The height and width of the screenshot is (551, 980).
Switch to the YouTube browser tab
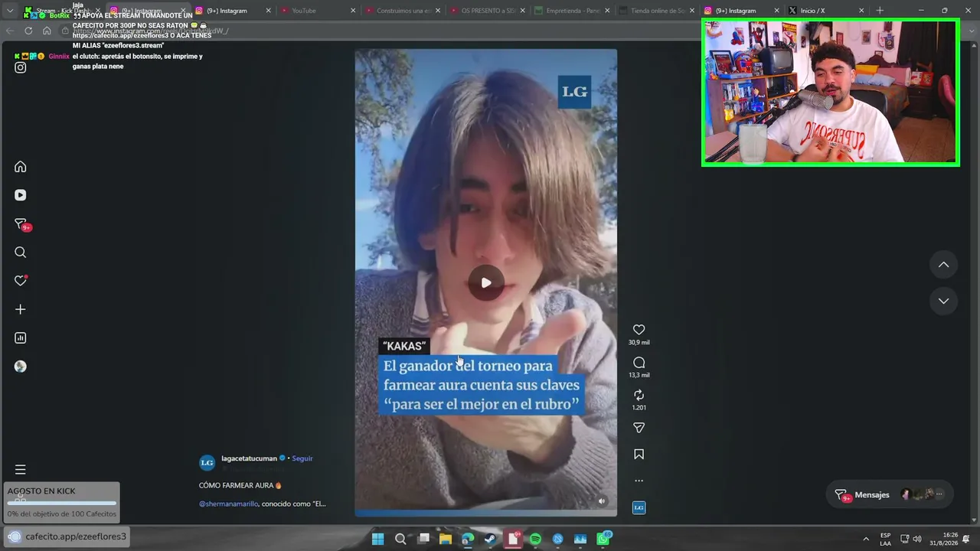coord(318,11)
